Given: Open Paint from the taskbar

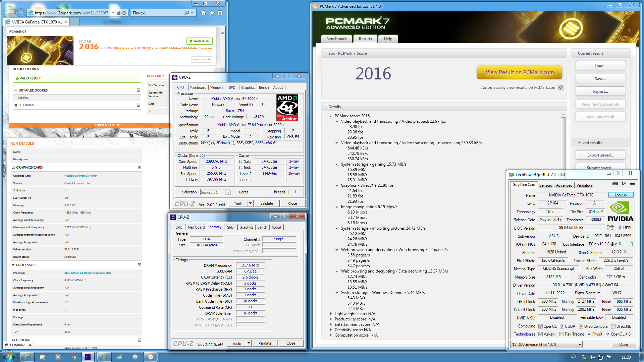Looking at the screenshot, I should point(119,357).
